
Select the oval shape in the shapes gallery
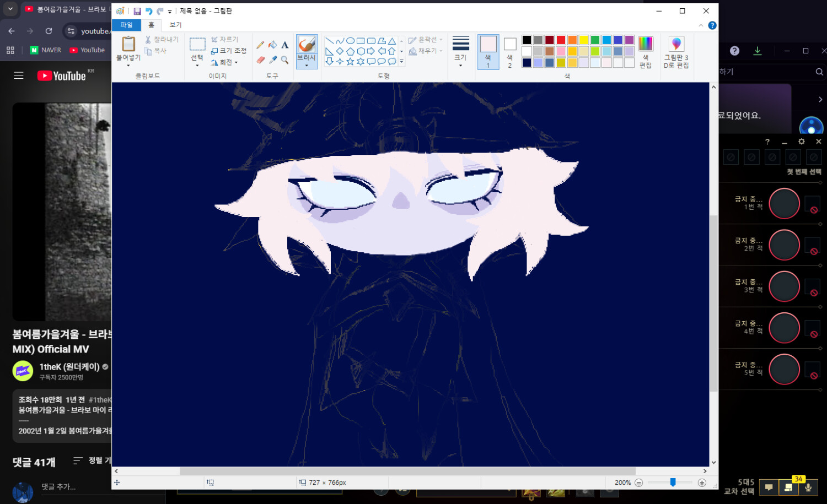(x=350, y=40)
